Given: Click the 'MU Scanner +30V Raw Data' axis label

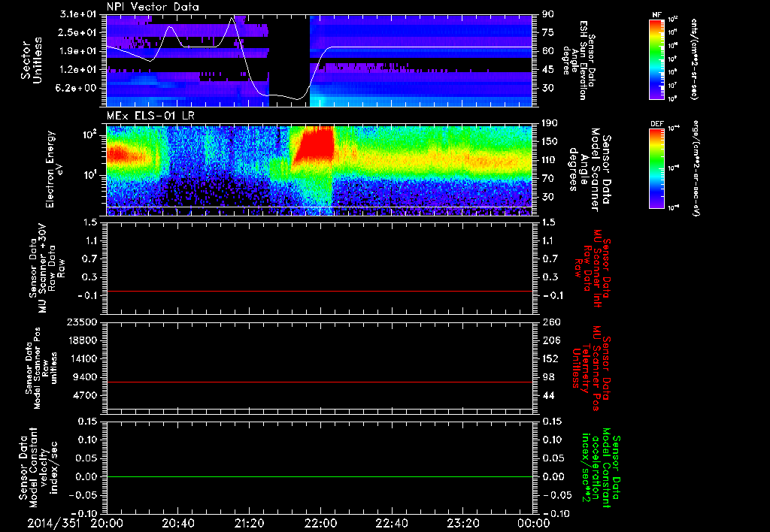Looking at the screenshot, I should tap(46, 268).
